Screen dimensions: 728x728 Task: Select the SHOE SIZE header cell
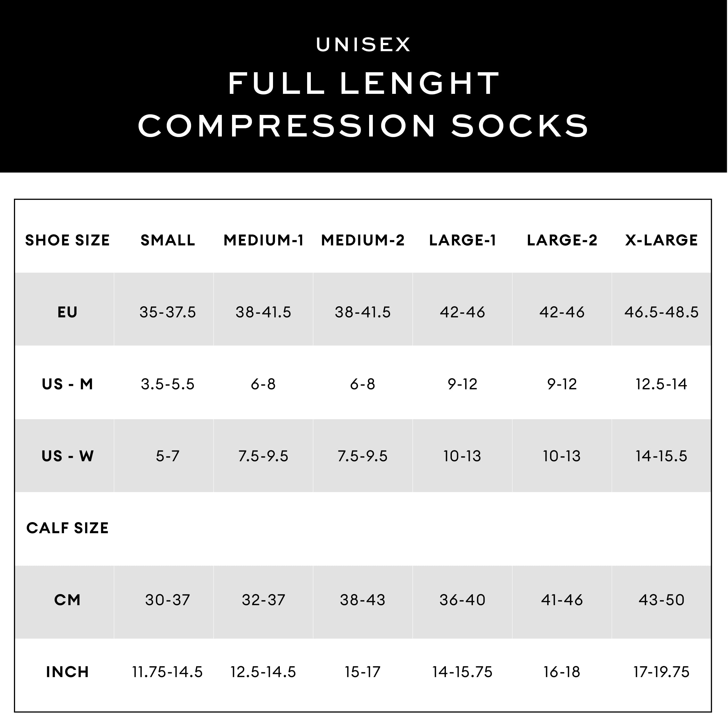(x=67, y=240)
